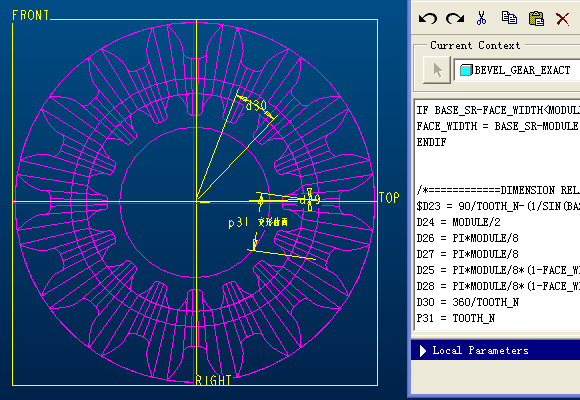Viewport: 580px width, 400px height.
Task: Expand the Local Parameters section
Action: pos(423,350)
